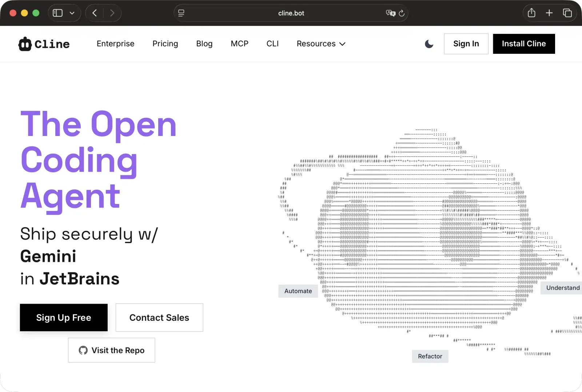Toggle dark mode with the moon icon
This screenshot has height=392, width=582.
(x=429, y=44)
